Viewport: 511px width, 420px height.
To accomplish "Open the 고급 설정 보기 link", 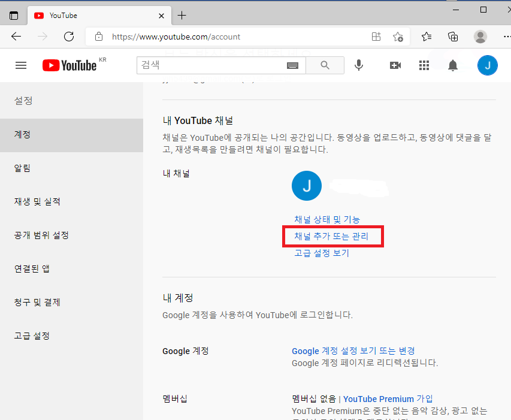I will pyautogui.click(x=322, y=253).
